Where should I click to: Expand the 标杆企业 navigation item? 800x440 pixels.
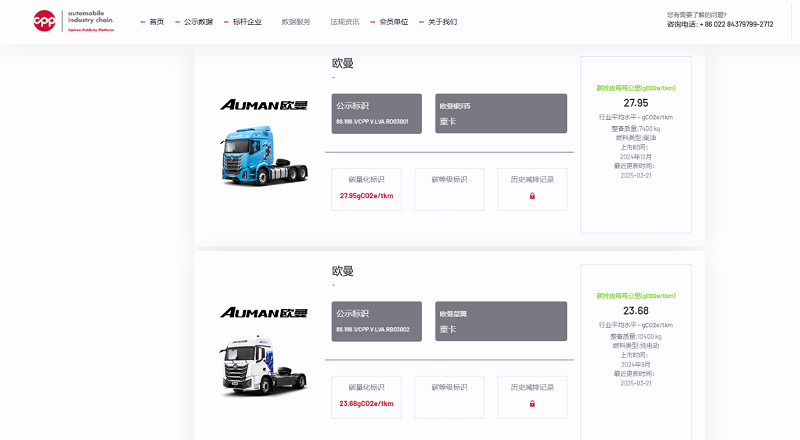point(247,22)
